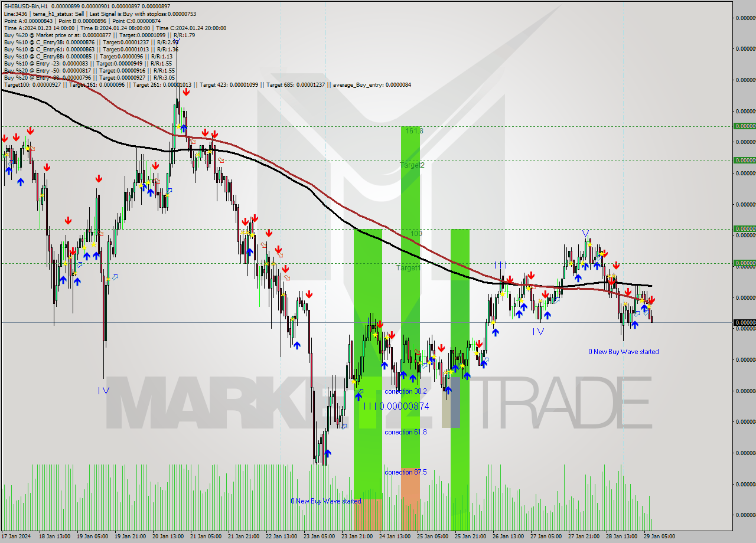Click '0 New Buy Wave started' near 28 Jan candles
Screen dimensions: 756x543
623,352
